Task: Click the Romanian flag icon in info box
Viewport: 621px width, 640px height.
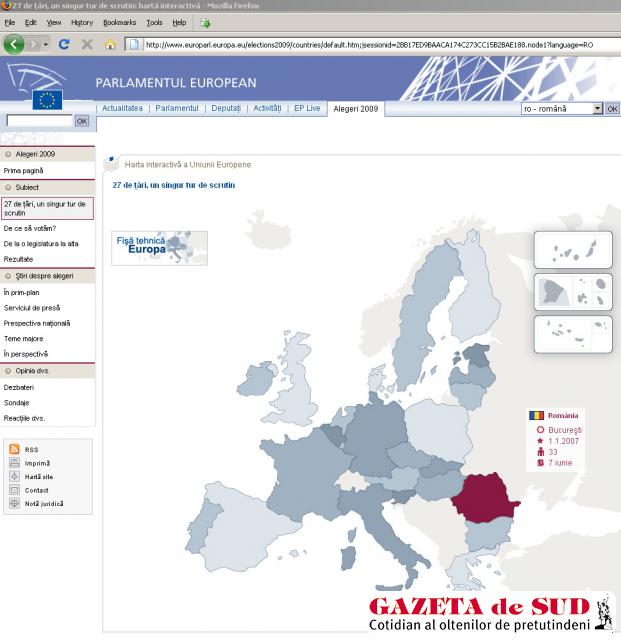Action: pos(536,416)
